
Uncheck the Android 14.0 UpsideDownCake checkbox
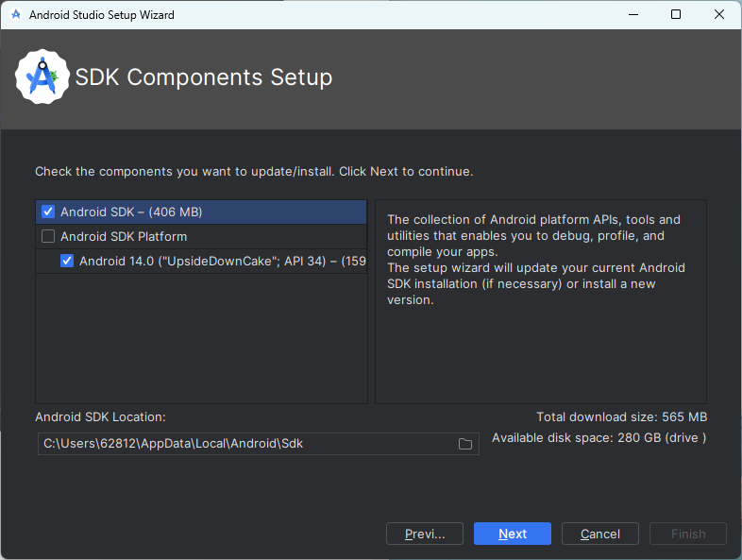coord(67,261)
